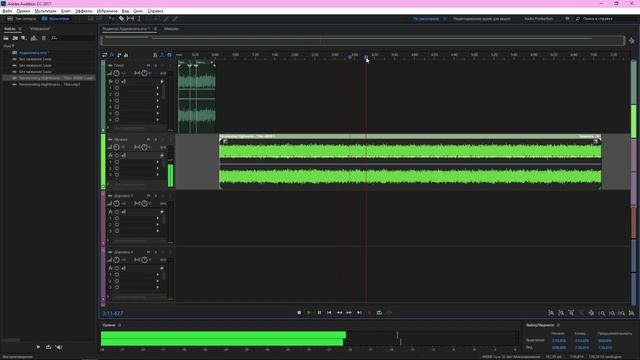Click the Open File icon in Files panel
Screen dimensions: 640x360
pos(6,38)
